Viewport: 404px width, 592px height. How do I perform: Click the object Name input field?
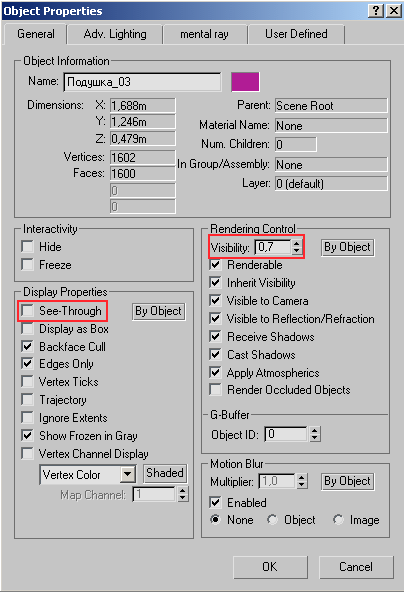142,82
